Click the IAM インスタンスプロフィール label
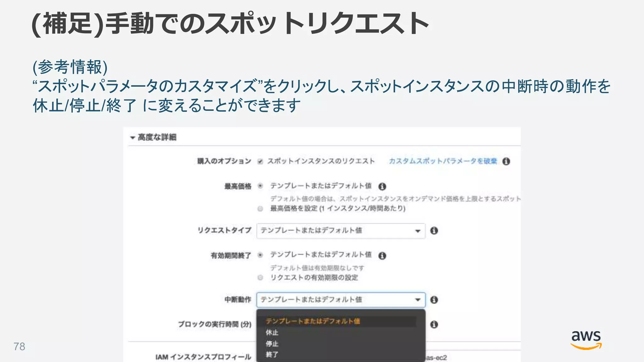This screenshot has width=644, height=362. [x=203, y=357]
